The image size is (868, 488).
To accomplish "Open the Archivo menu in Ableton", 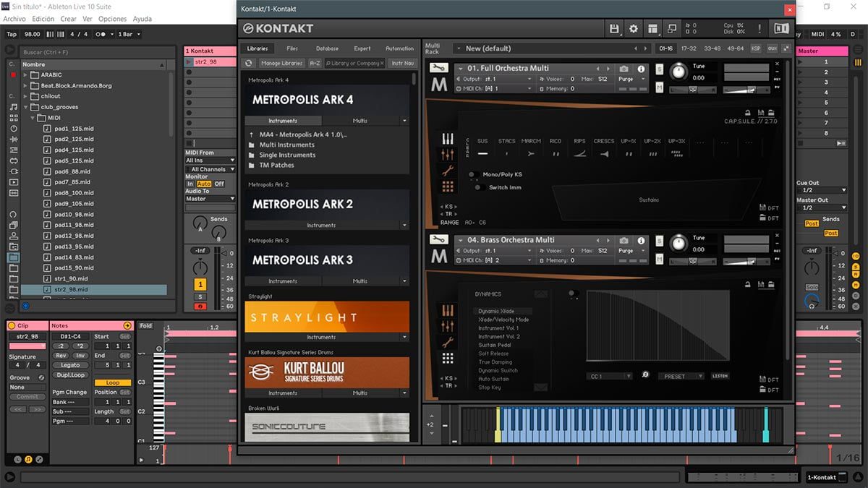I will (x=14, y=19).
